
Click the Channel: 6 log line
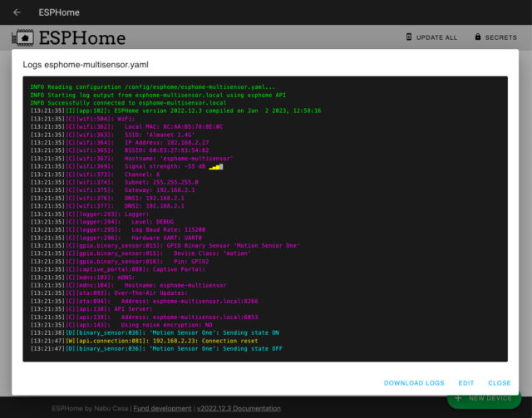(95, 175)
